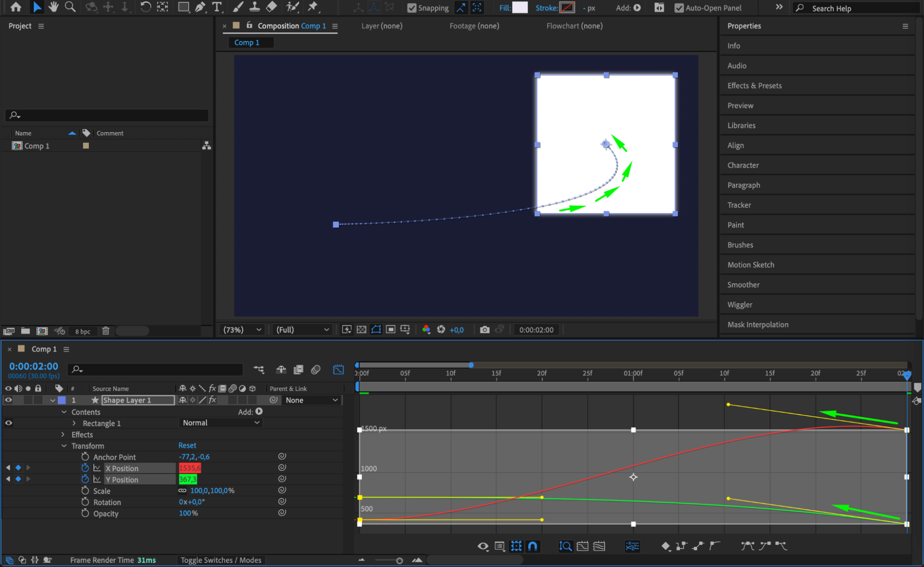The height and width of the screenshot is (567, 924).
Task: Select the Hand tool
Action: (54, 7)
